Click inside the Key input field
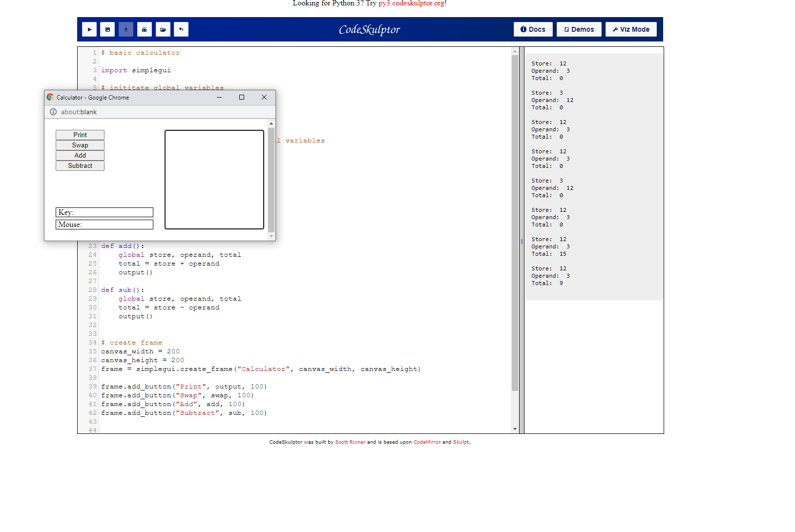795x532 pixels. (x=104, y=212)
